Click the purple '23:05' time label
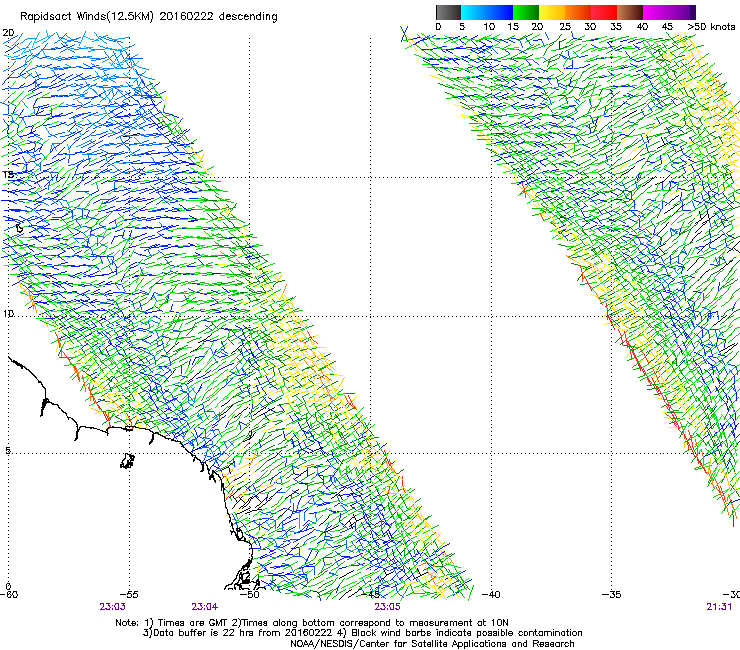This screenshot has width=740, height=650. click(387, 607)
